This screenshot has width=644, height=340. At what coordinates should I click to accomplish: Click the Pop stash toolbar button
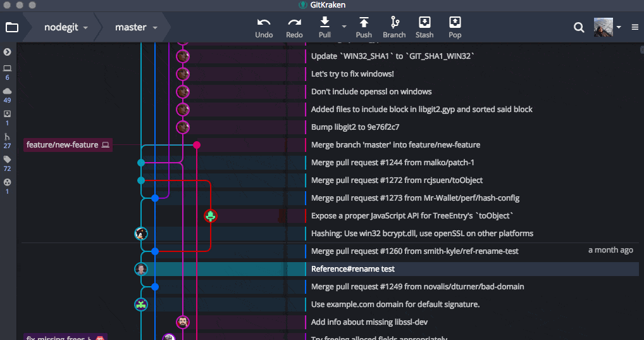(455, 28)
